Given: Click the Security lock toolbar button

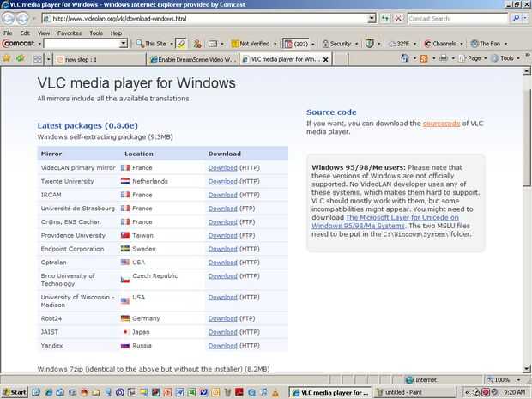Looking at the screenshot, I should (336, 44).
